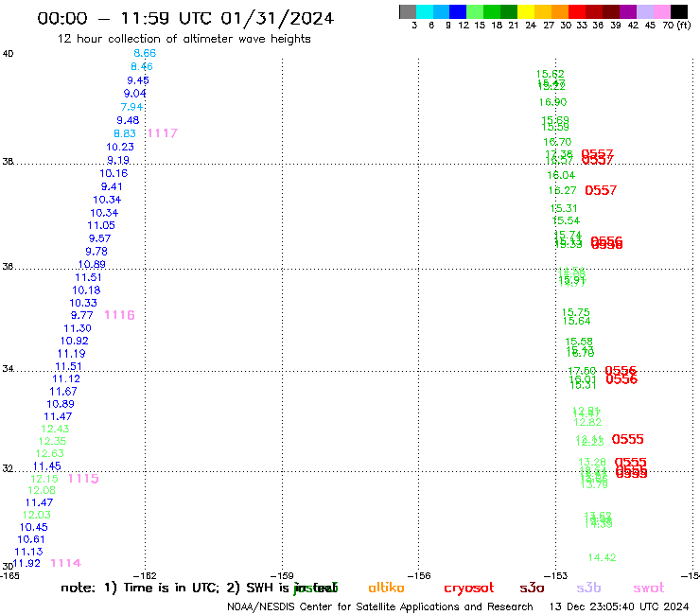Select green wave height value 12.82

click(x=587, y=423)
